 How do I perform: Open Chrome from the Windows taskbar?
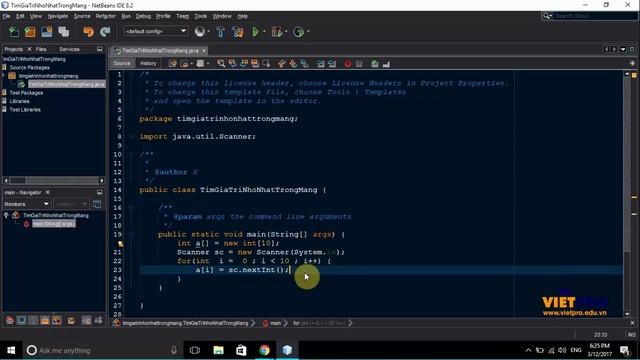tap(264, 350)
